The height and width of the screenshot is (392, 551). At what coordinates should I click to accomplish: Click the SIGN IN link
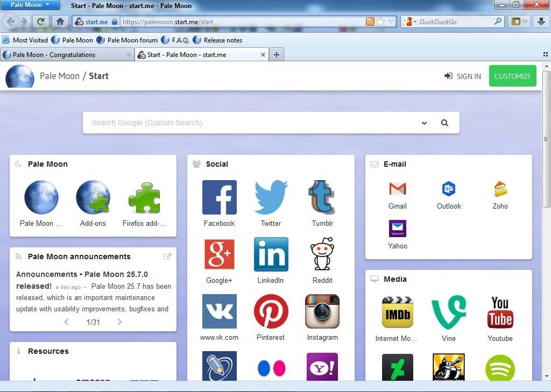[462, 76]
